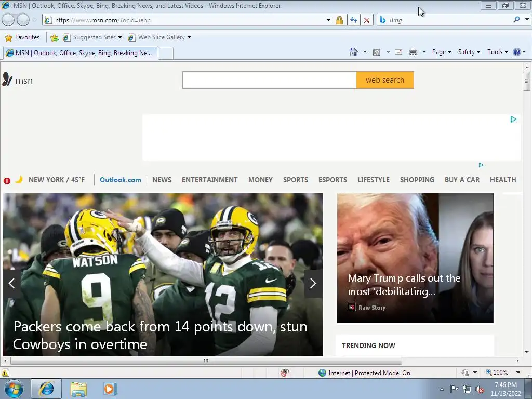Viewport: 532px width, 399px height.
Task: Open the address bar history dropdown
Action: [x=328, y=20]
